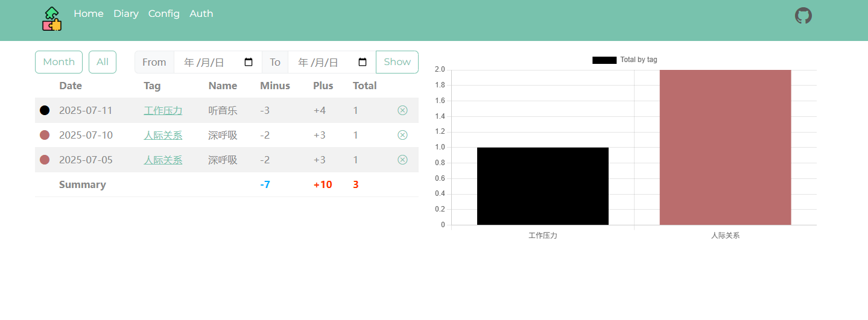Click the To date input field
The width and height of the screenshot is (868, 320).
coord(332,62)
